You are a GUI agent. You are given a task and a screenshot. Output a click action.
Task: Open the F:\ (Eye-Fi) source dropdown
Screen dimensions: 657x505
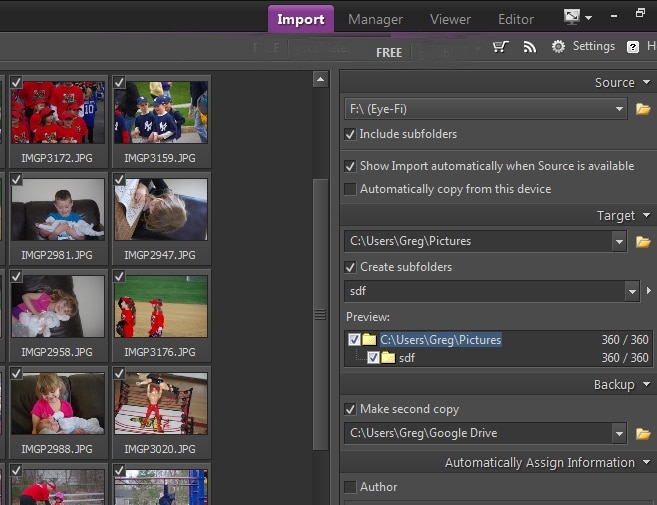point(619,109)
